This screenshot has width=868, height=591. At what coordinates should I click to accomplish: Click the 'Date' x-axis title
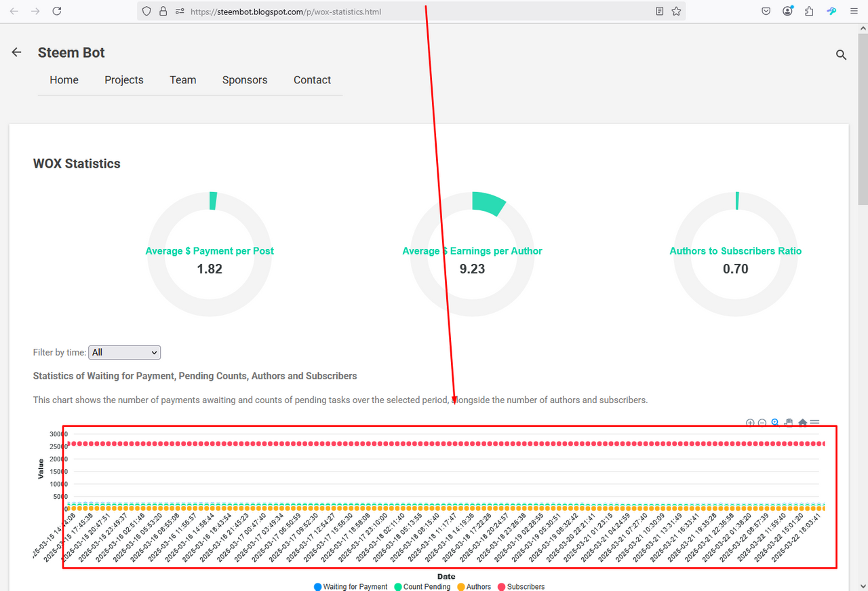[446, 577]
